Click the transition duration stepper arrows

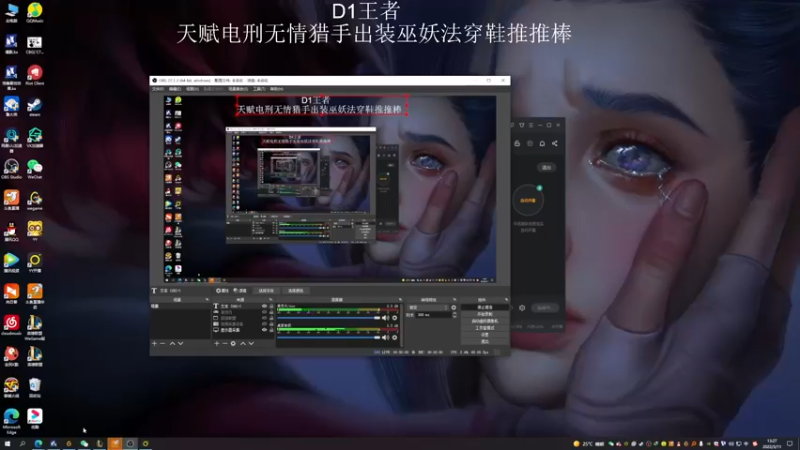tap(455, 315)
